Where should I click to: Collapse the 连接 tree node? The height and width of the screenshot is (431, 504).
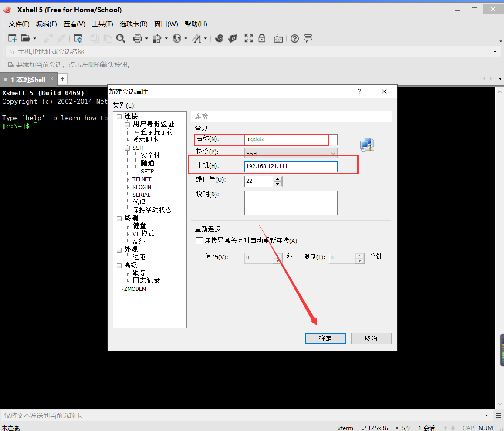tap(119, 117)
